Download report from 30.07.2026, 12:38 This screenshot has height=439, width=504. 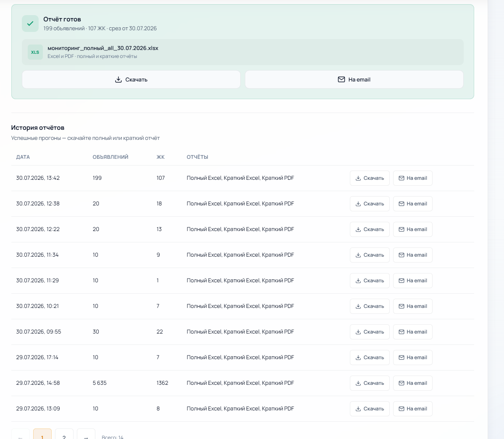point(370,204)
